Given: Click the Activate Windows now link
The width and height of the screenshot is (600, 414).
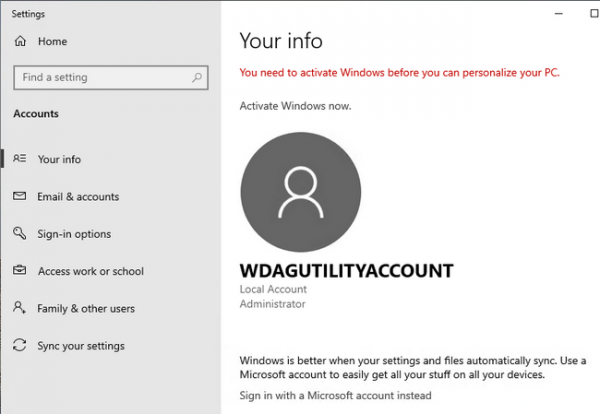Looking at the screenshot, I should tap(295, 106).
